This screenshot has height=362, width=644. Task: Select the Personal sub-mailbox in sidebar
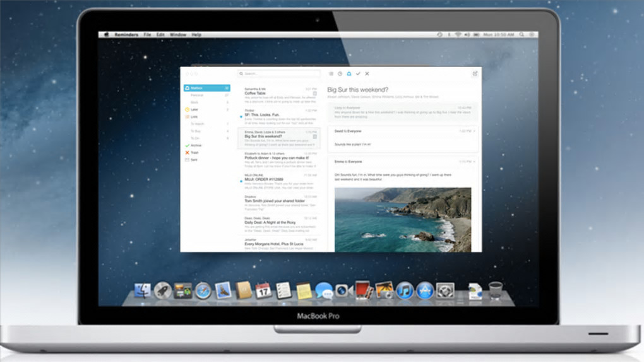coord(207,95)
